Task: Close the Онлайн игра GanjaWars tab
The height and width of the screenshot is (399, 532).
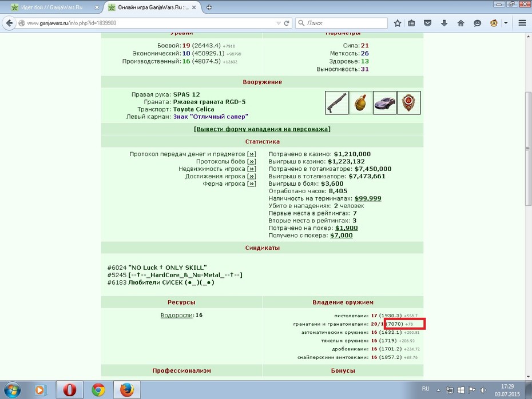Action: pos(194,7)
